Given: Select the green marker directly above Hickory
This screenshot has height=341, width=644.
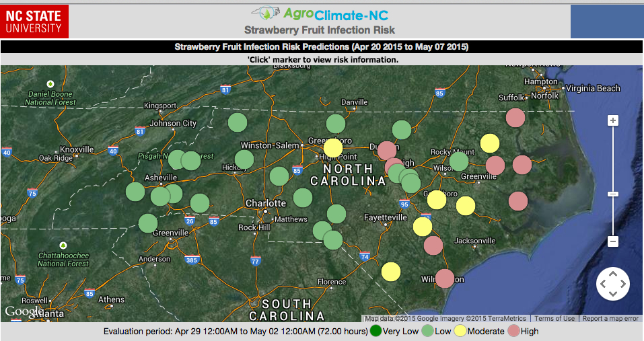Looking at the screenshot, I should [244, 159].
